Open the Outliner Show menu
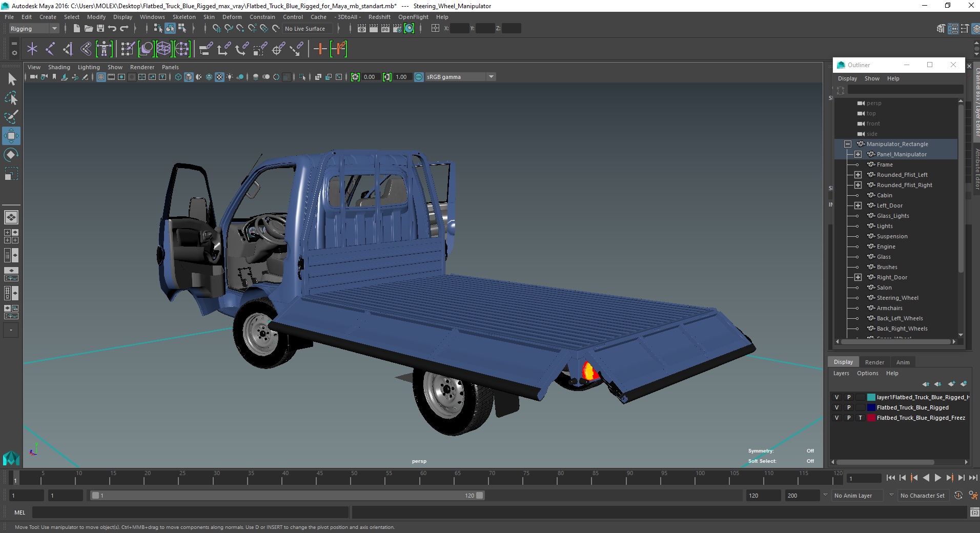 [x=872, y=78]
